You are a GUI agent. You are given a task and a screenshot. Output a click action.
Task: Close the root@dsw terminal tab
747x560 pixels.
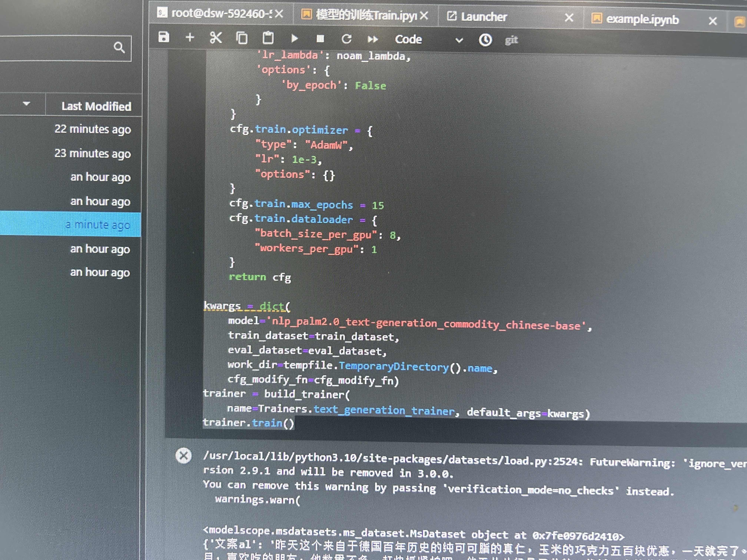coord(279,14)
